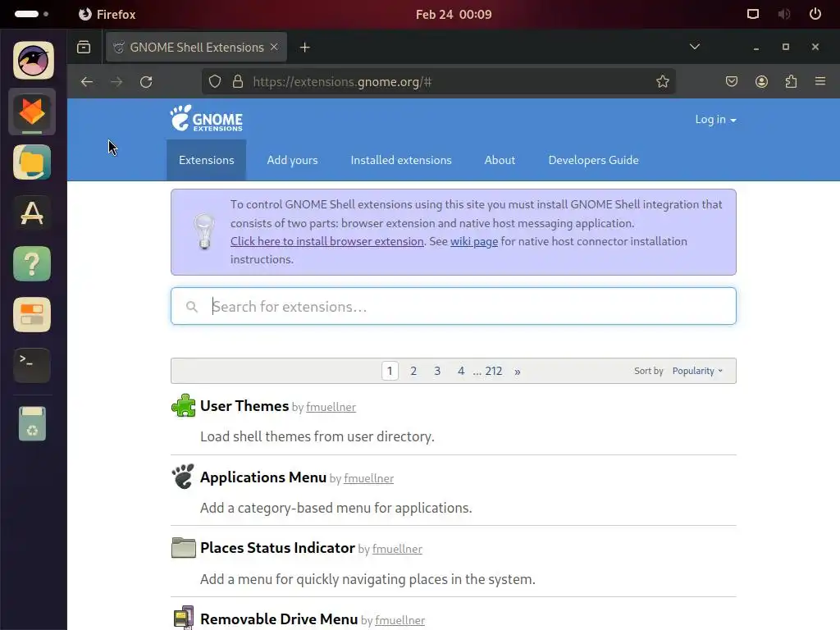
Task: Open the Pocket save icon
Action: pos(732,81)
